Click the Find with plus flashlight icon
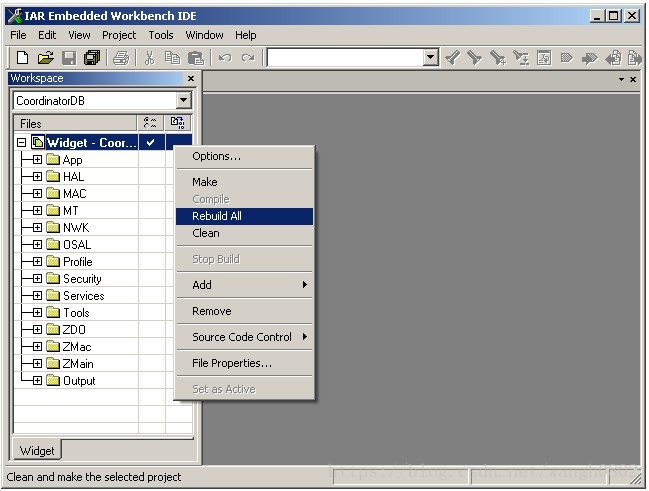Viewport: 649px width, 491px height. [498, 58]
